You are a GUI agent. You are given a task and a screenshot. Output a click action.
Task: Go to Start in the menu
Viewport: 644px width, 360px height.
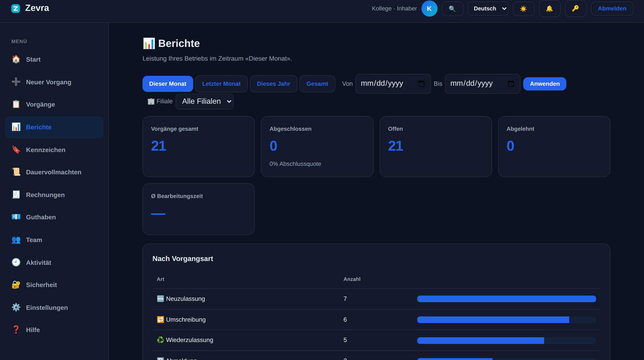click(x=54, y=59)
